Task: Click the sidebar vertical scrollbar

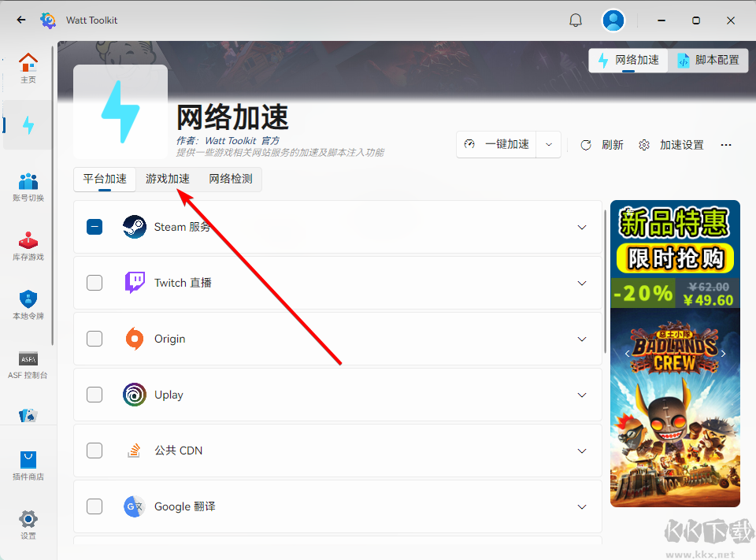Action: pyautogui.click(x=53, y=195)
